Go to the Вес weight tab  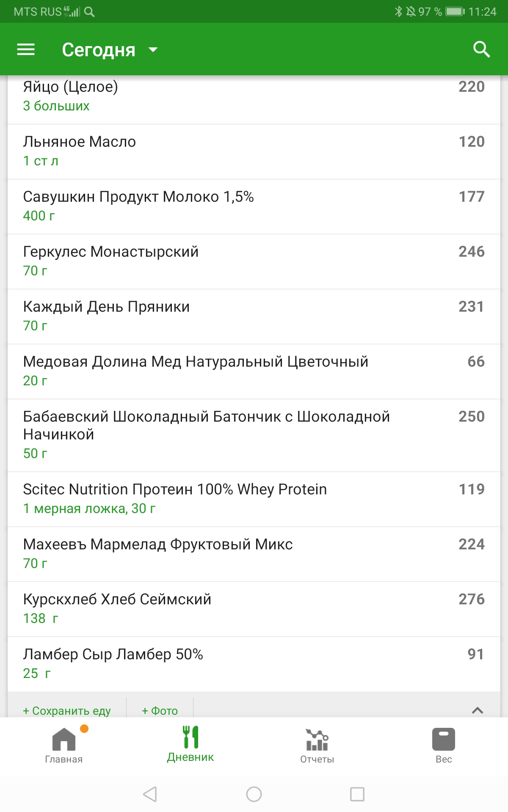444,745
